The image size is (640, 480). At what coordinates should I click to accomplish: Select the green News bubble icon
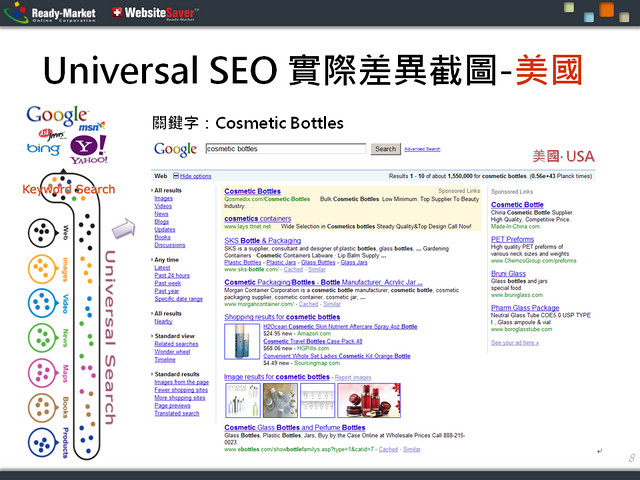[x=42, y=338]
